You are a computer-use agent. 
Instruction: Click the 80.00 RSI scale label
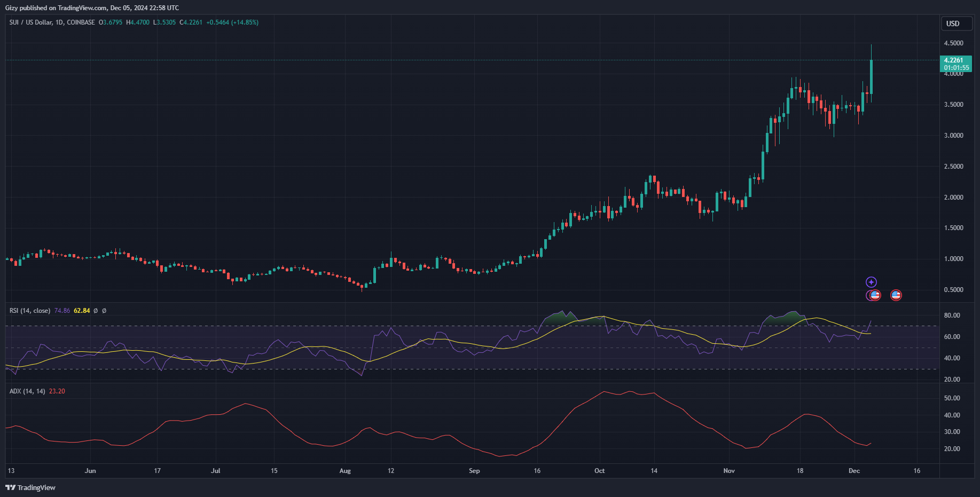(x=952, y=315)
